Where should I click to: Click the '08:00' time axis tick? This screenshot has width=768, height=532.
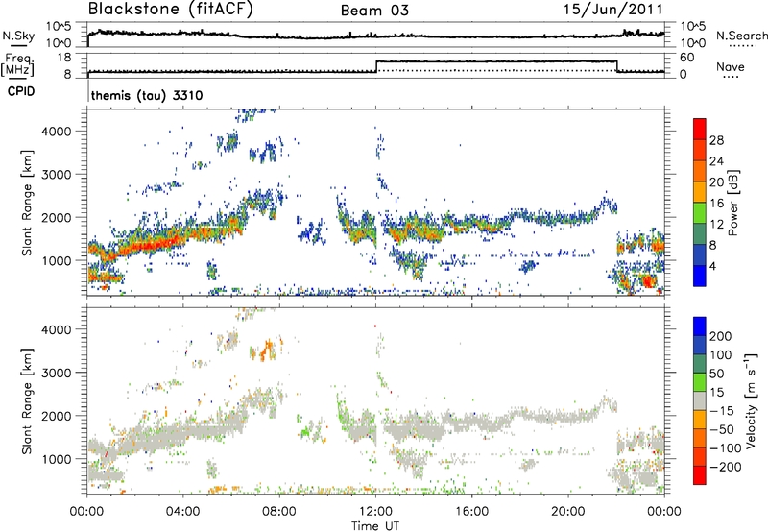(x=279, y=512)
